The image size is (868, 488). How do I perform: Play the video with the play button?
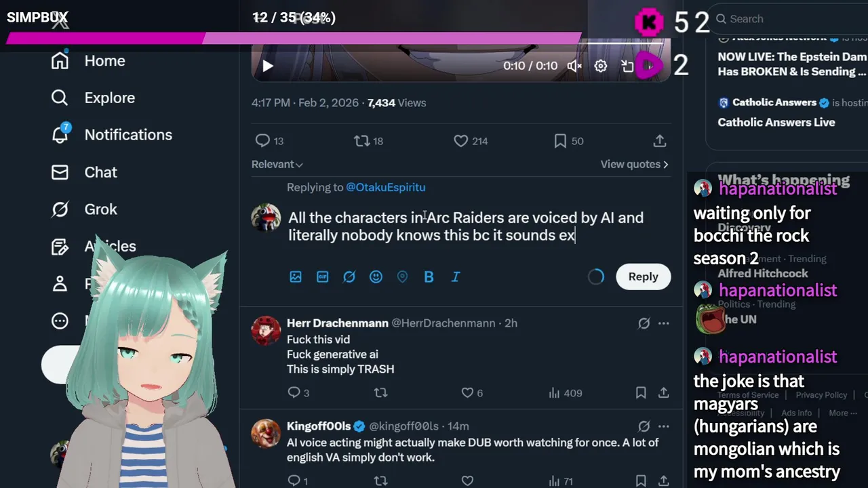point(268,66)
